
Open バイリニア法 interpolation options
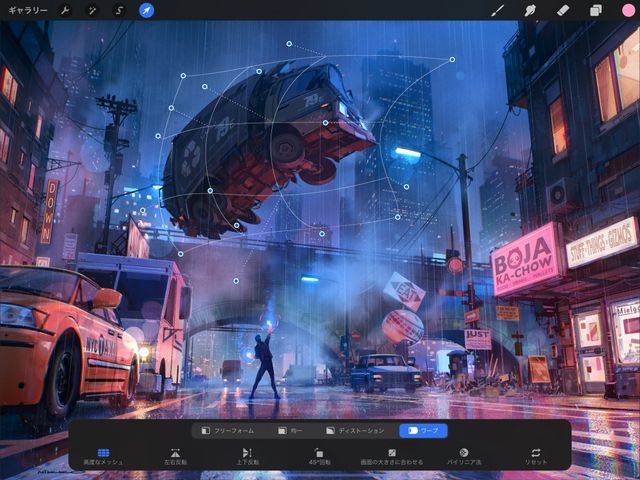[x=464, y=456]
